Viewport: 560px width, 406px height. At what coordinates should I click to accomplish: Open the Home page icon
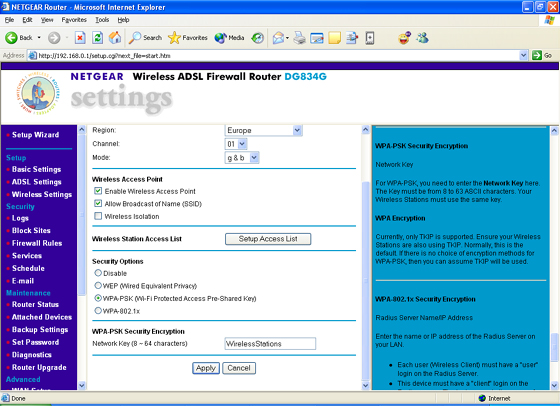click(115, 37)
